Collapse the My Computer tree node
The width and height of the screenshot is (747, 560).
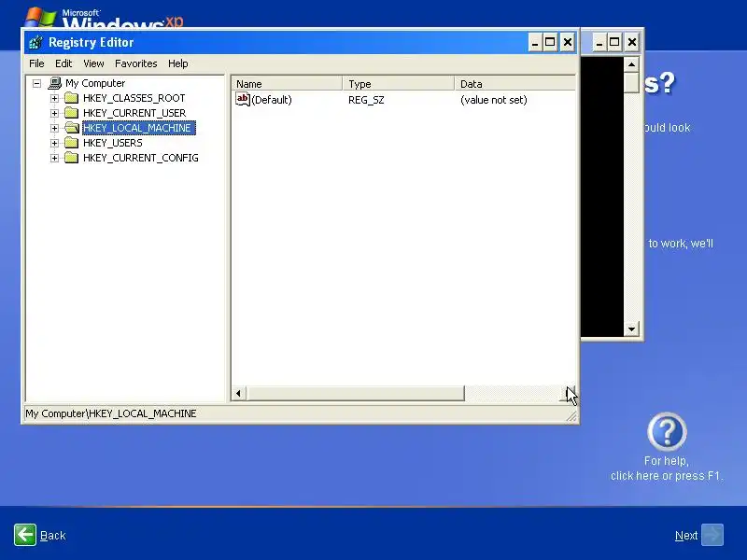click(36, 83)
